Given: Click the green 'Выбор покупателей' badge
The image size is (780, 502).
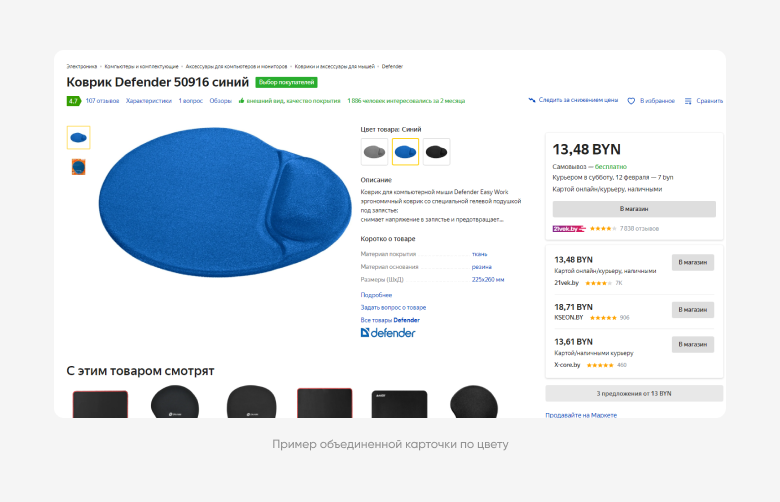Looking at the screenshot, I should coord(287,82).
